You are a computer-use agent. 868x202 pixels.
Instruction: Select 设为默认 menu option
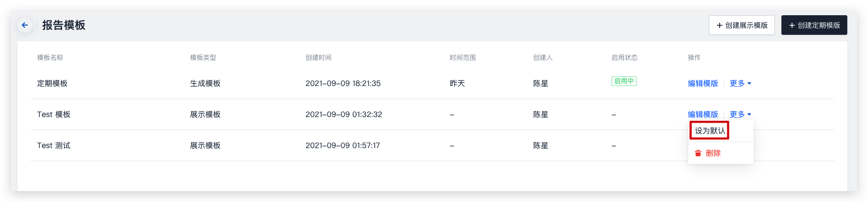(x=710, y=131)
